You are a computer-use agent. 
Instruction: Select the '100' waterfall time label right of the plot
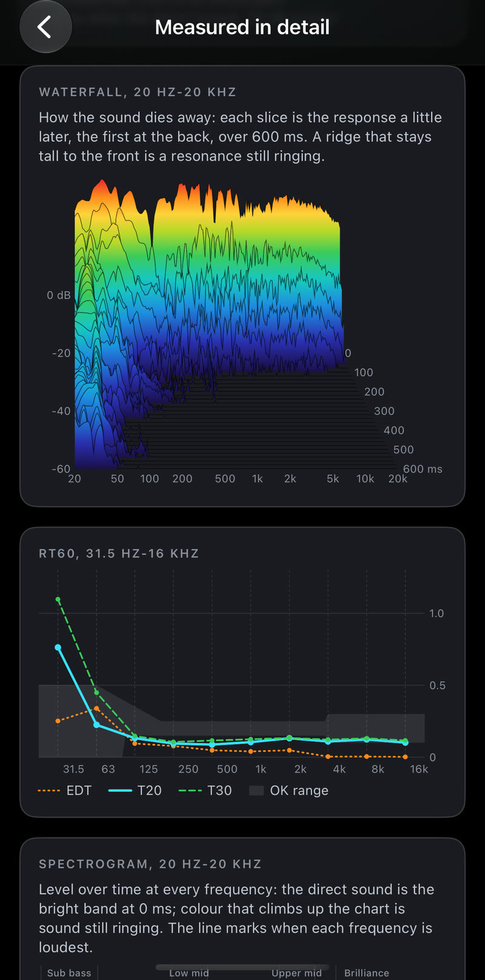pos(364,372)
